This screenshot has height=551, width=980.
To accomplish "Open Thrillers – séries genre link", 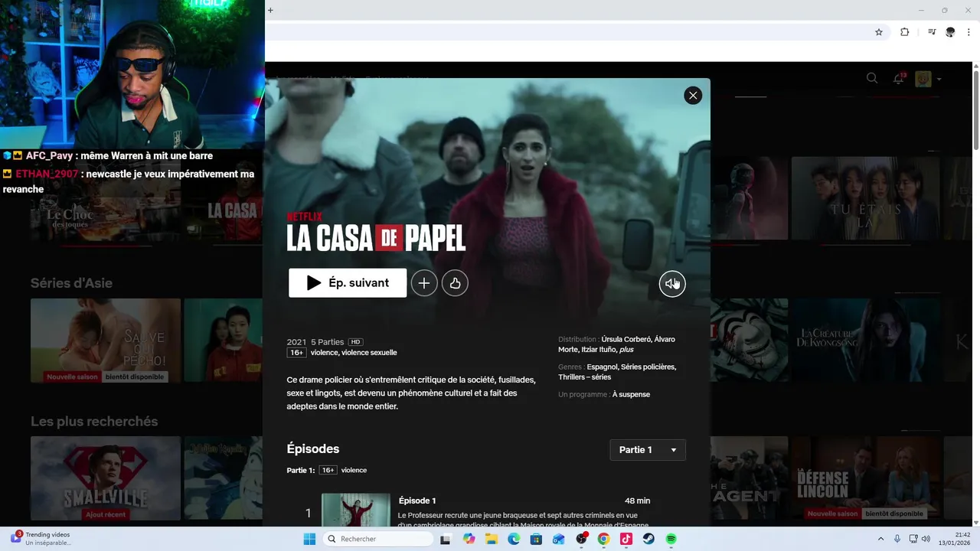I will [584, 377].
